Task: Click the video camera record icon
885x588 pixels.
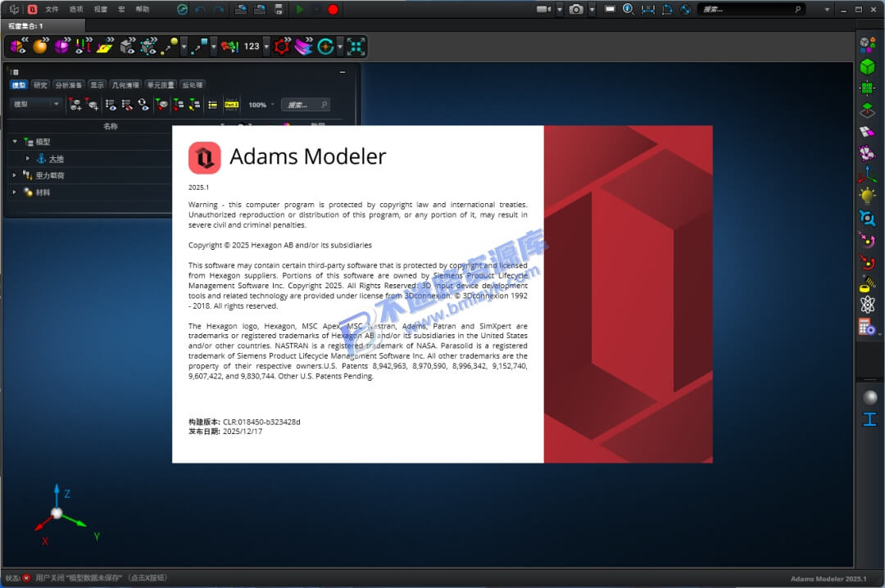Action: (x=543, y=9)
